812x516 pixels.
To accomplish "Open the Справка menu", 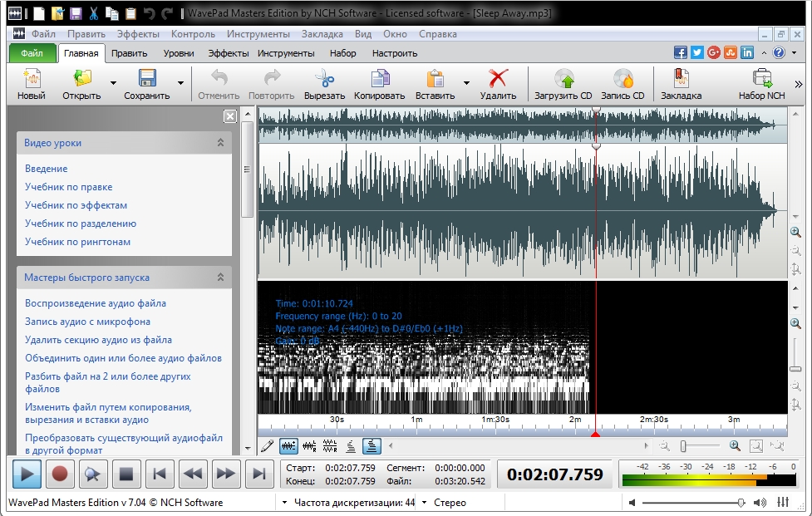I will point(438,34).
